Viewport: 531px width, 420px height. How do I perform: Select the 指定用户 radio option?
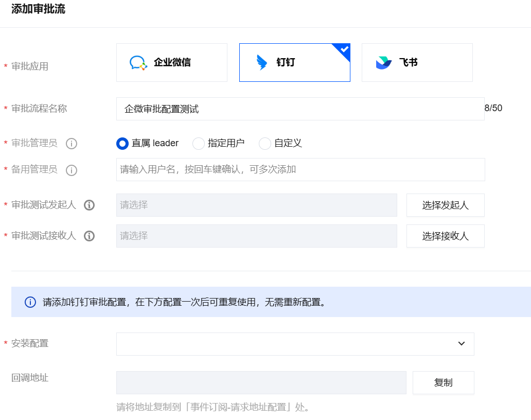point(199,144)
